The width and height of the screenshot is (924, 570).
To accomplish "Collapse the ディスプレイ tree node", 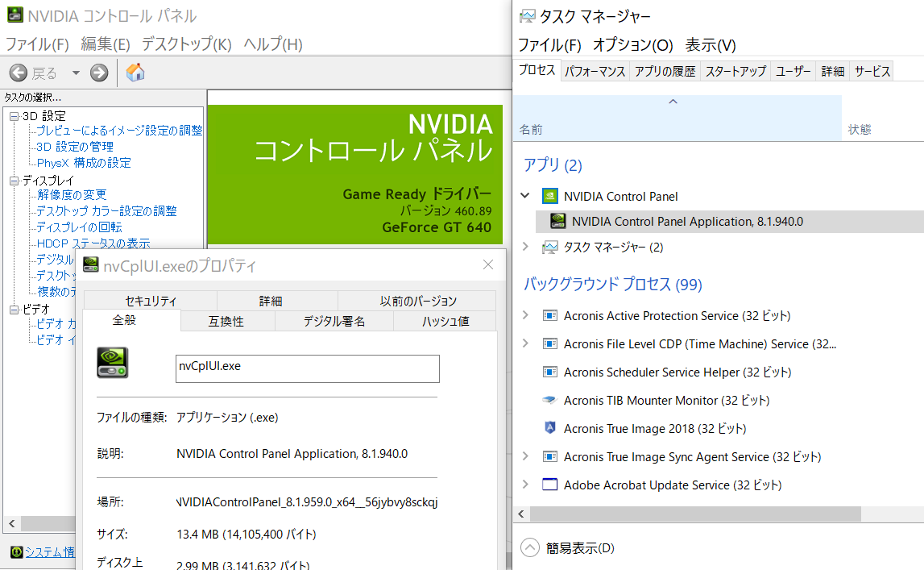I will click(15, 181).
